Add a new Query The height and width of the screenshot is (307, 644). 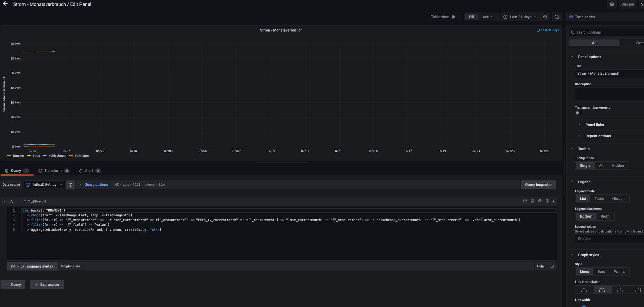[13, 285]
